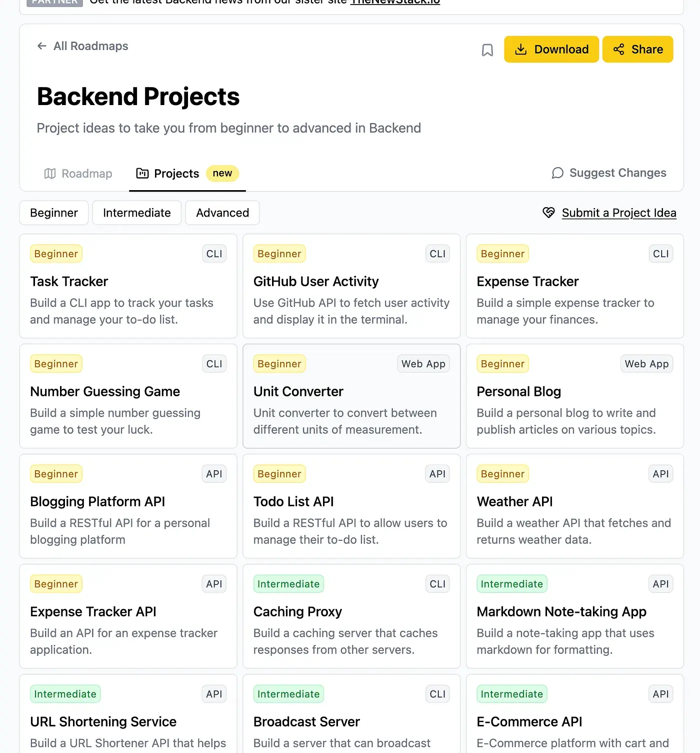700x753 pixels.
Task: Enable the Intermediate difficulty filter
Action: pos(136,213)
